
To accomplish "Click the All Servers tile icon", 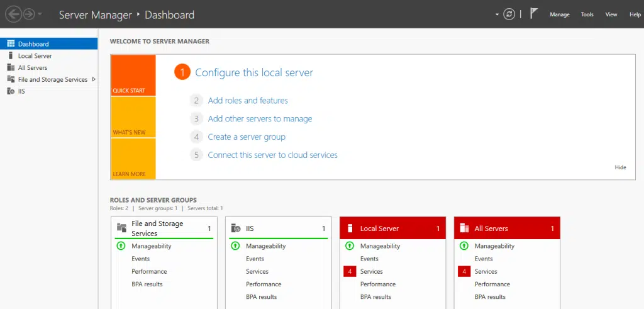I will tap(465, 228).
